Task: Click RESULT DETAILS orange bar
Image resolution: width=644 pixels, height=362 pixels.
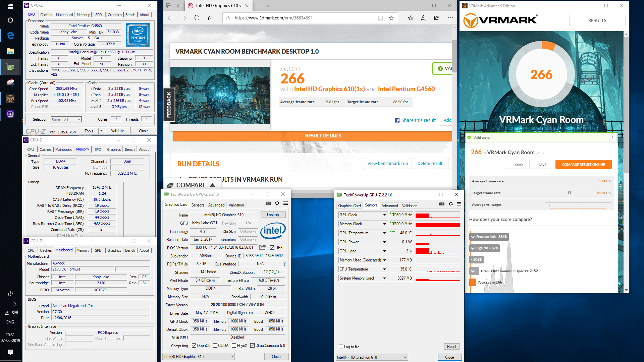Action: (312, 136)
